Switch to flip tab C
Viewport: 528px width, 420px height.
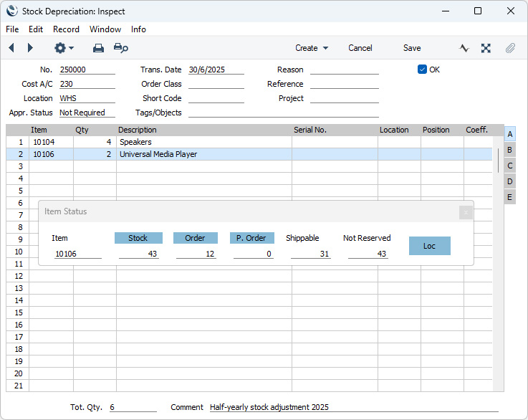coord(510,166)
